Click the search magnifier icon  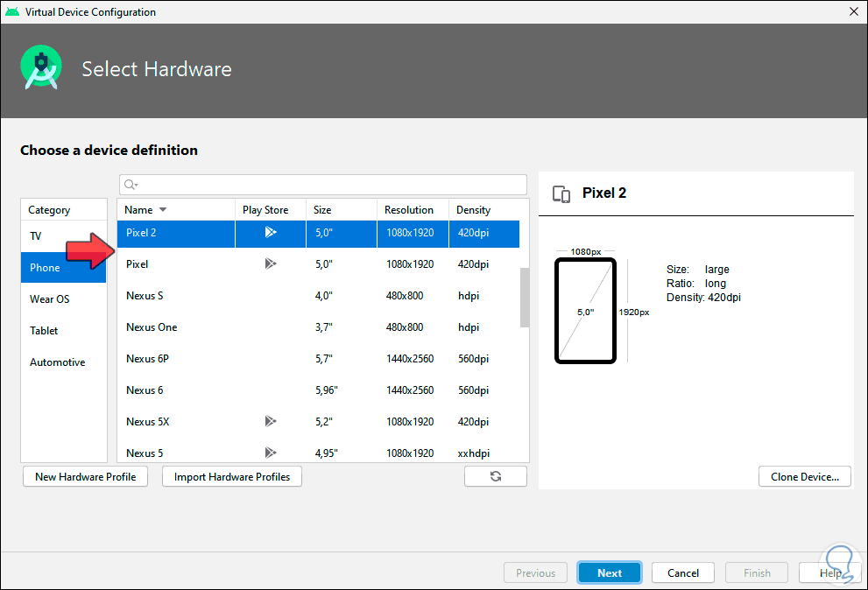coord(131,185)
